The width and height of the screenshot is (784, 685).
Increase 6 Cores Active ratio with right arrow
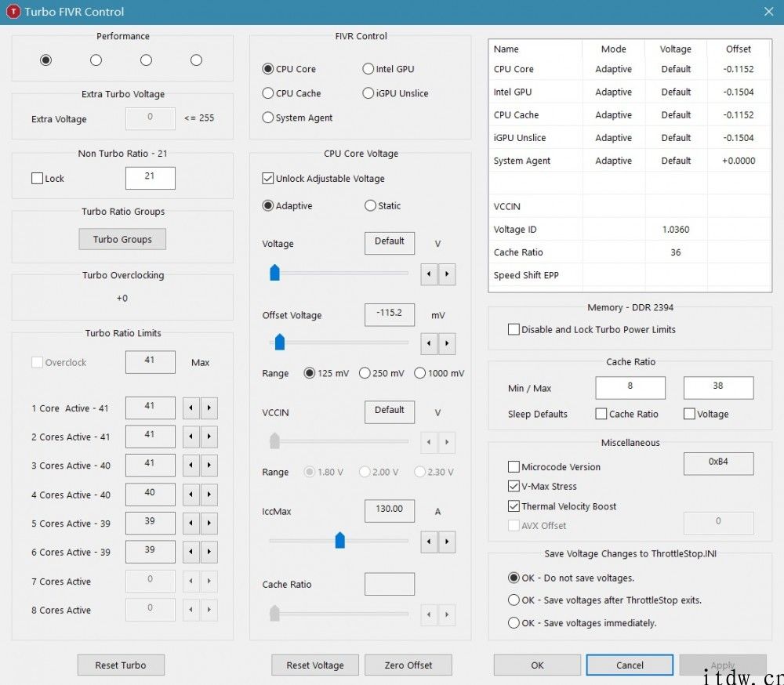point(209,552)
